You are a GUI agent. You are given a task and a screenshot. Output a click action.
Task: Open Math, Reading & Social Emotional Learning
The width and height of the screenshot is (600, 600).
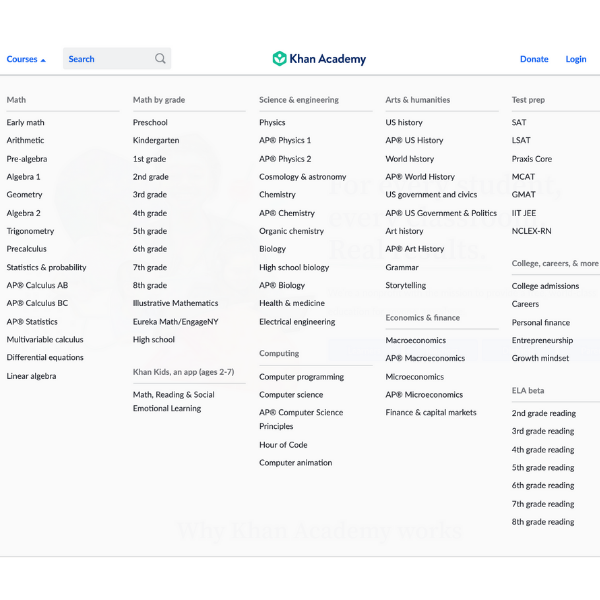(x=174, y=401)
